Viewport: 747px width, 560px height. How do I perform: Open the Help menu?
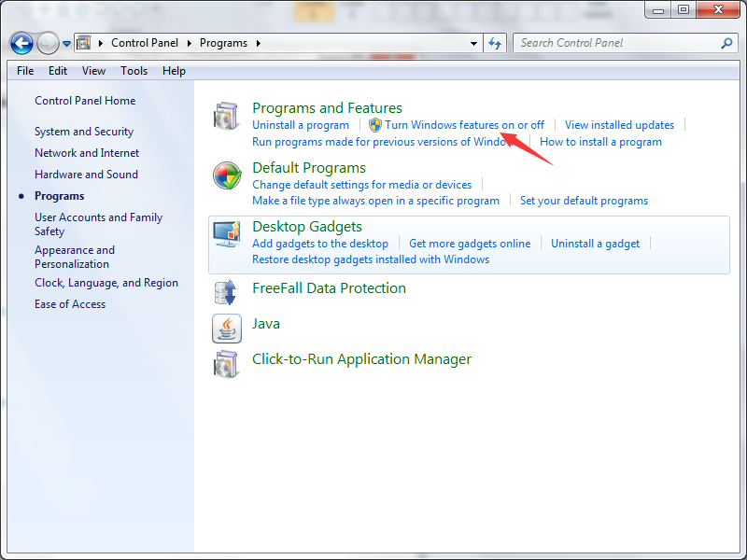(x=174, y=71)
